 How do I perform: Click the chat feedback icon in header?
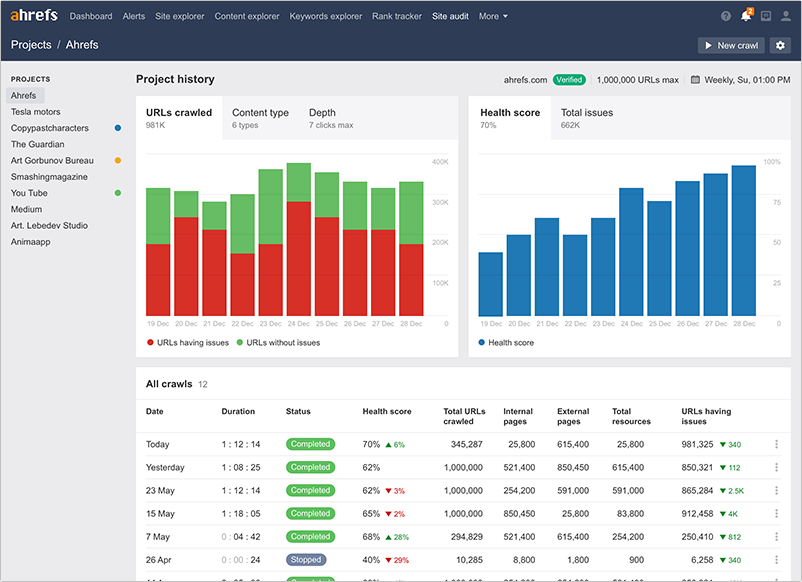click(x=766, y=16)
